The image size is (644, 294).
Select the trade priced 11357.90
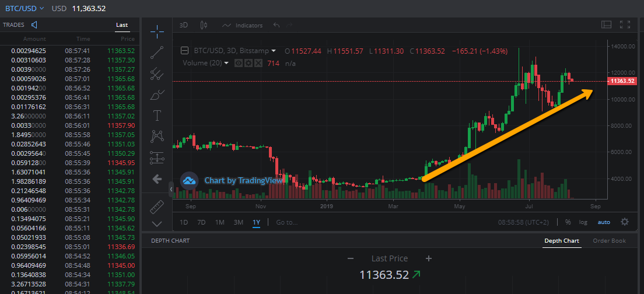(x=70, y=125)
